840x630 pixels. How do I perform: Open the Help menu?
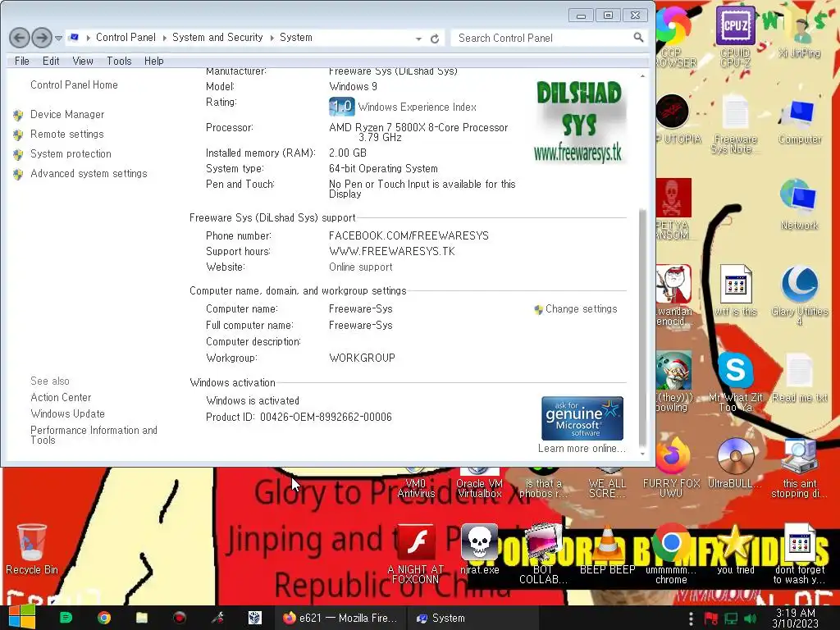pyautogui.click(x=153, y=61)
